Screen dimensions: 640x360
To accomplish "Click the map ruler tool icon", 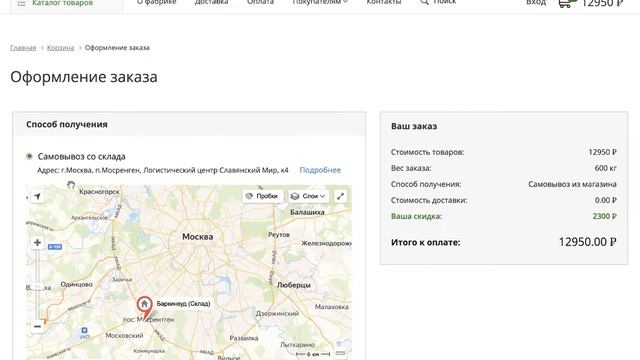I will point(340,353).
